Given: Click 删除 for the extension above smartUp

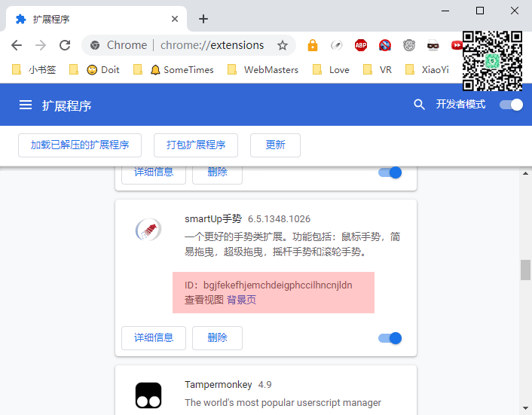Looking at the screenshot, I should point(217,175).
